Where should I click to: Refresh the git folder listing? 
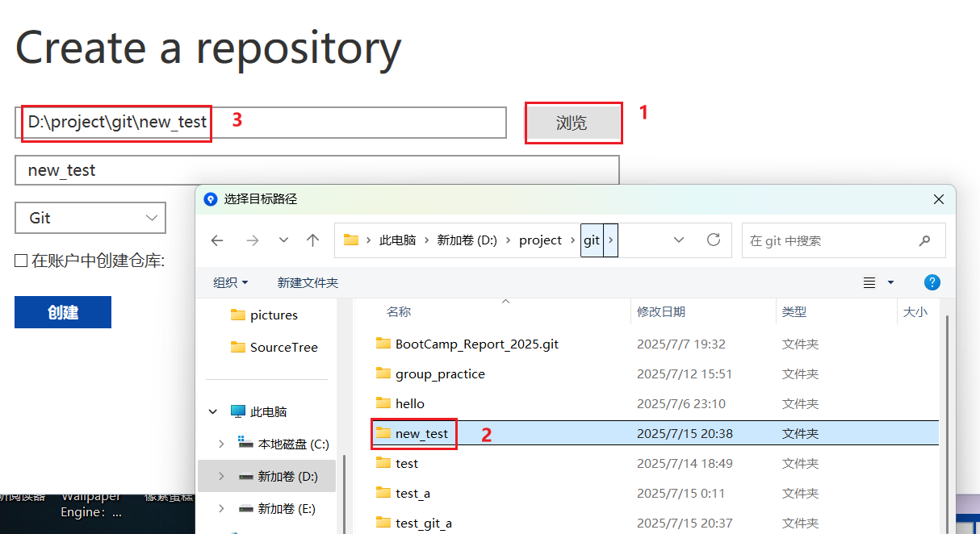713,240
